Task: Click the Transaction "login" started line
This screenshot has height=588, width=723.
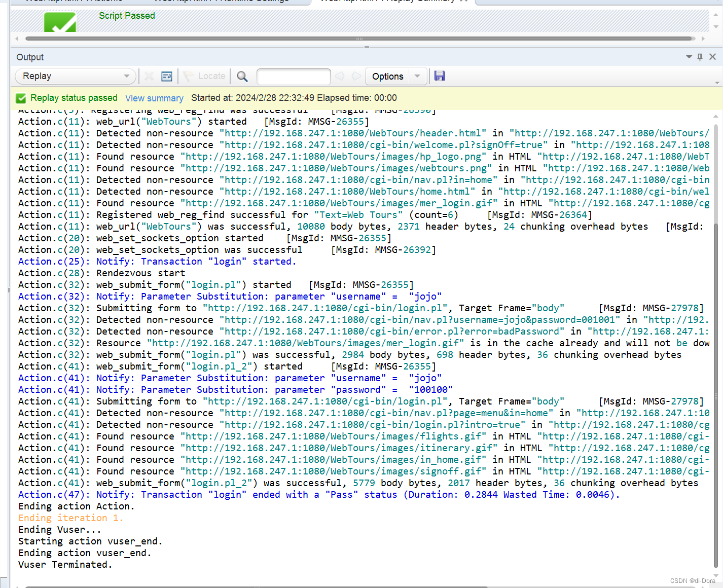Action: pyautogui.click(x=157, y=262)
